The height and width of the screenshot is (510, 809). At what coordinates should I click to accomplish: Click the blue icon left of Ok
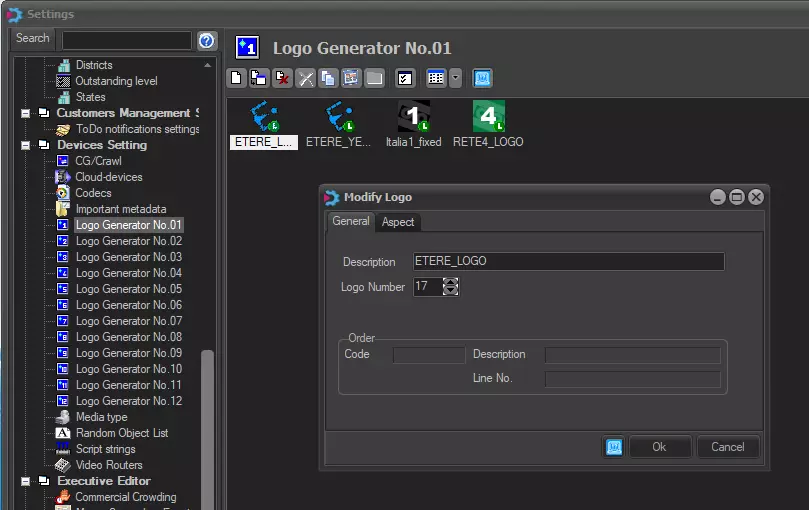614,447
